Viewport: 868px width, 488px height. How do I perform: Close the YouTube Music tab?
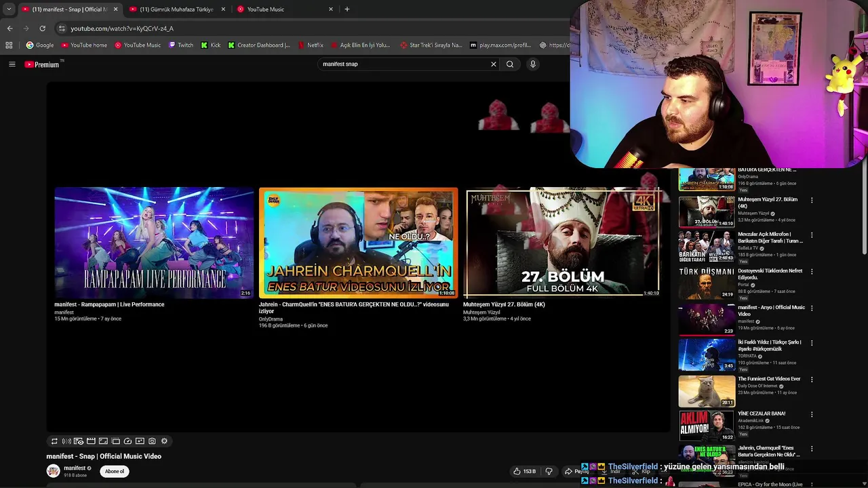(331, 9)
